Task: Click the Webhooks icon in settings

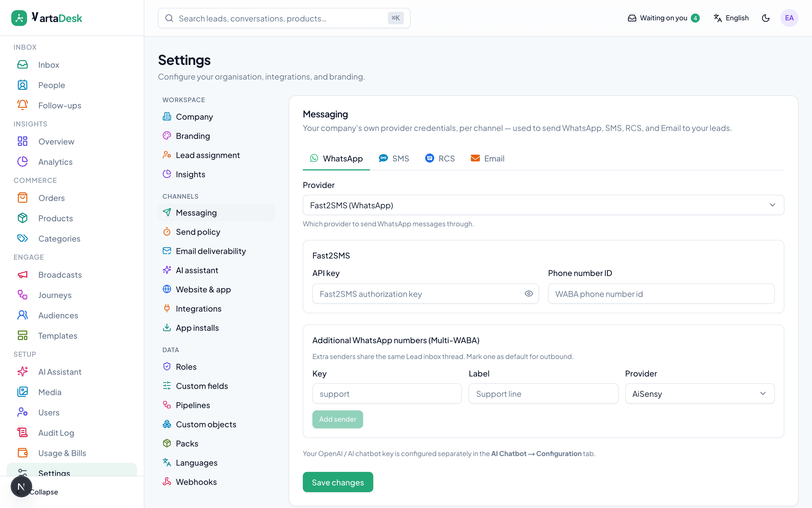Action: click(167, 481)
